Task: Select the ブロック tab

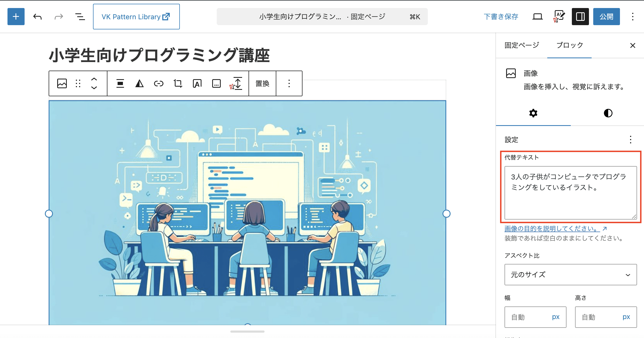Action: pyautogui.click(x=569, y=45)
